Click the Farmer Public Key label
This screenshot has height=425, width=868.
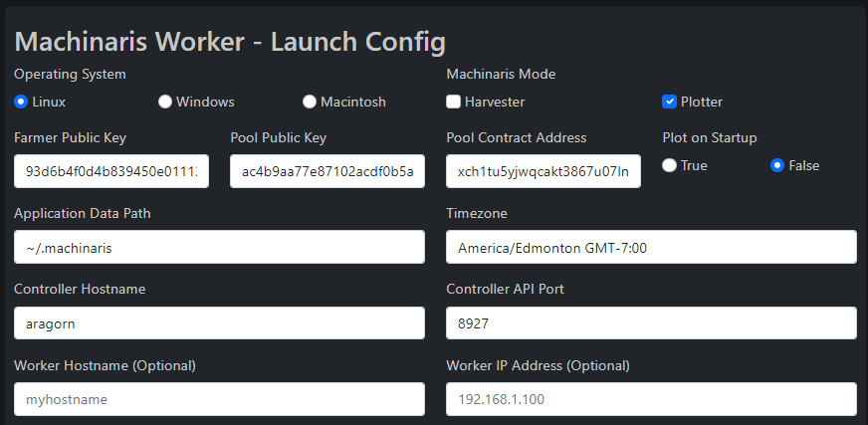tap(71, 137)
